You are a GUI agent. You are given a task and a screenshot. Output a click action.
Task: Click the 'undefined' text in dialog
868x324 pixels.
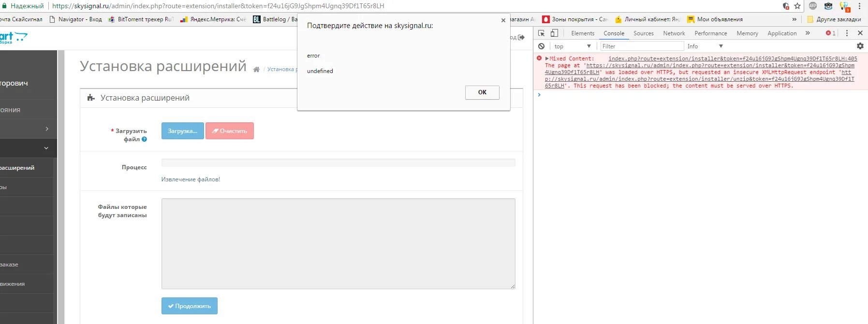pyautogui.click(x=320, y=71)
